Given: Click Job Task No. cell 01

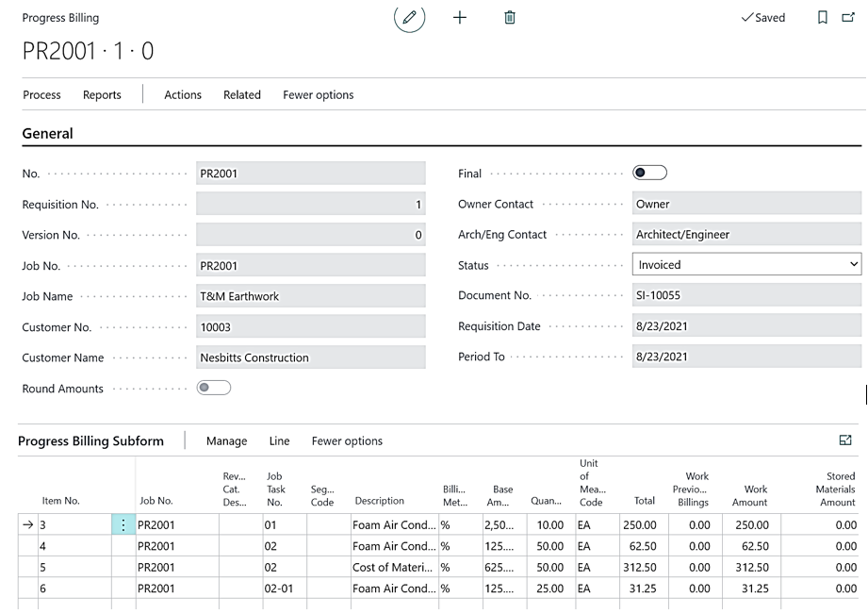Looking at the screenshot, I should tap(285, 524).
